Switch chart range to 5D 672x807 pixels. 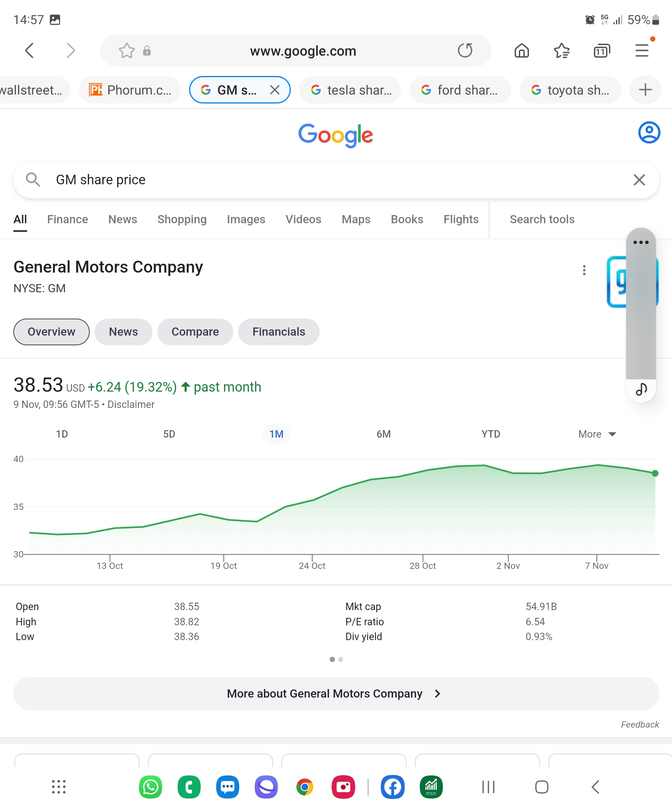[x=169, y=434]
